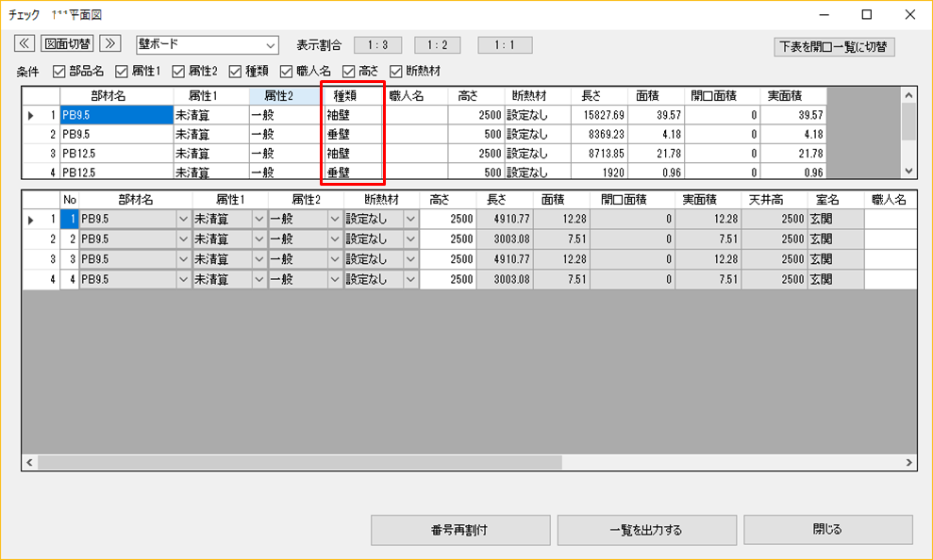Set display ratio to 1:3

(377, 45)
